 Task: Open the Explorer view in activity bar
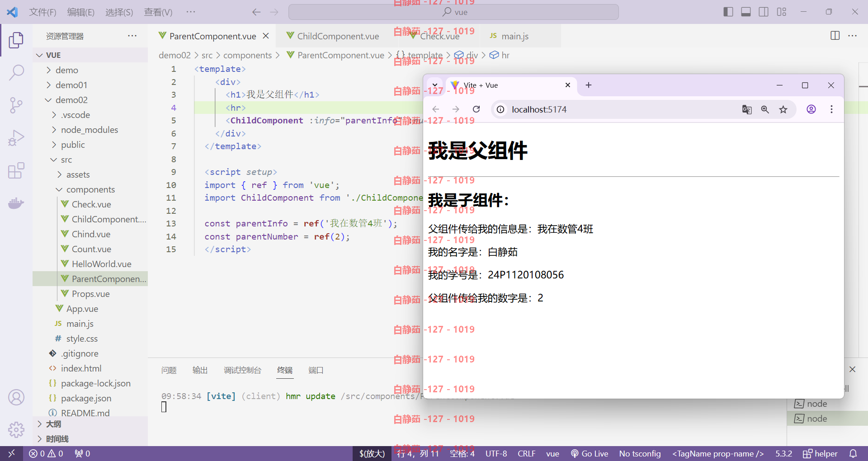click(x=16, y=40)
